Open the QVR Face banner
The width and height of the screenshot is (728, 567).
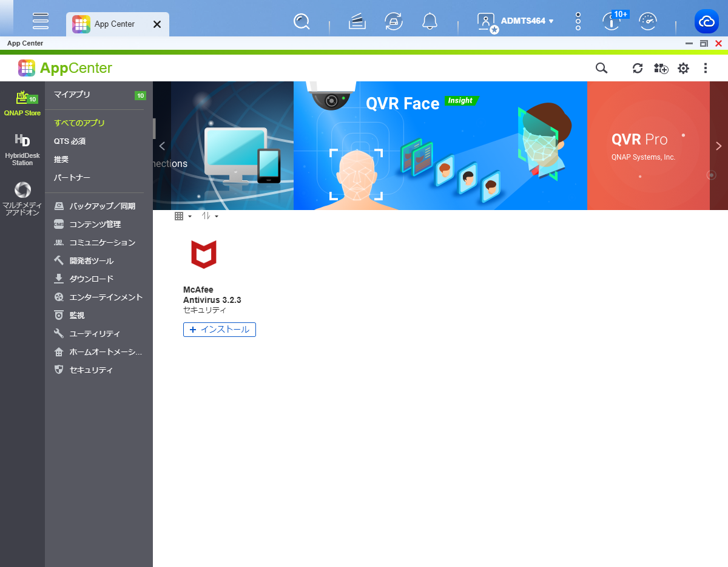(440, 146)
